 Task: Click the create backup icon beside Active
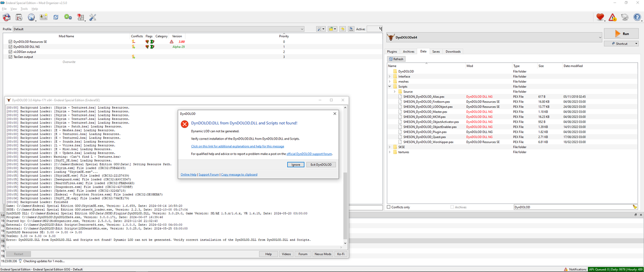point(351,29)
